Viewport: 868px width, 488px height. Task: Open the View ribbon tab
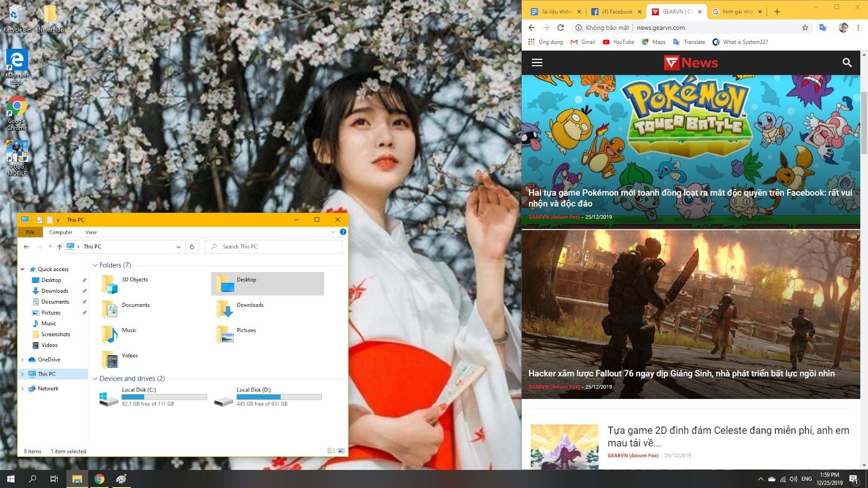[x=91, y=232]
